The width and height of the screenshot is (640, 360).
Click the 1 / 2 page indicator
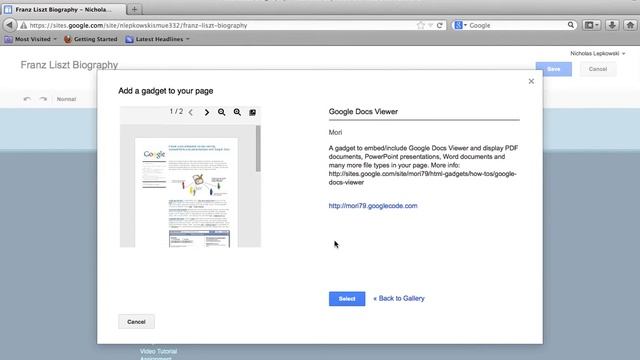tap(176, 111)
